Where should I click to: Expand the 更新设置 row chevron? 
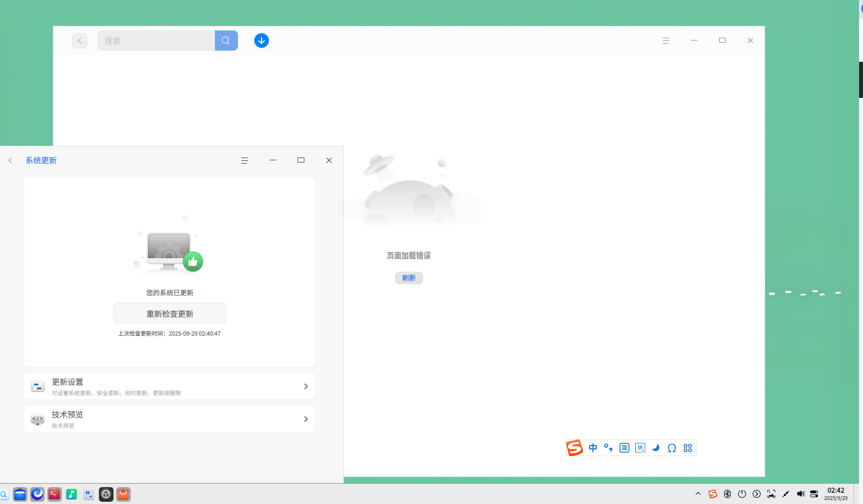coord(305,386)
